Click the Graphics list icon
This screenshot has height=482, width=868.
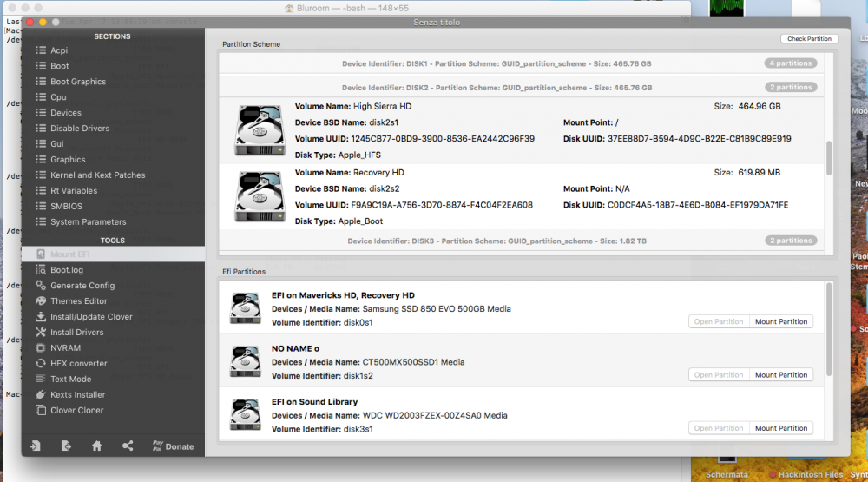[x=41, y=159]
